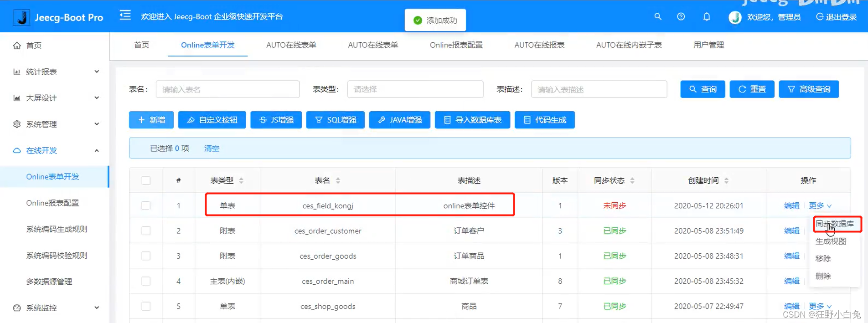Open the help question mark icon
Image resolution: width=868 pixels, height=323 pixels.
point(681,16)
